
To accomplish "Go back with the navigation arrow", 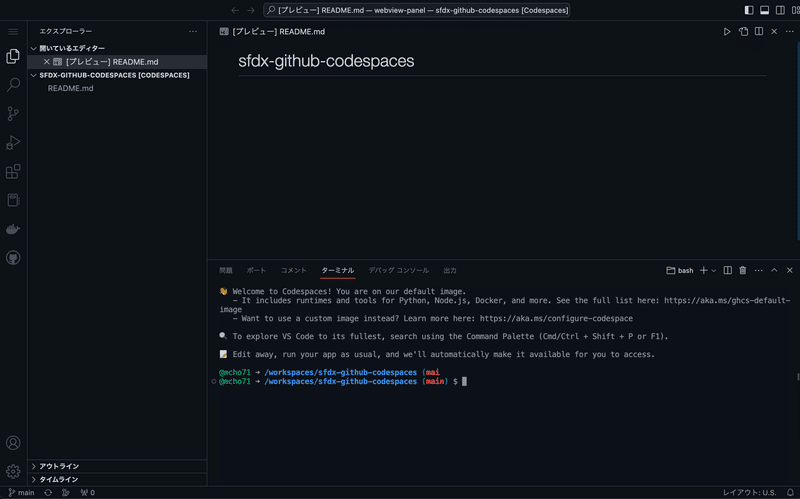I will click(235, 10).
